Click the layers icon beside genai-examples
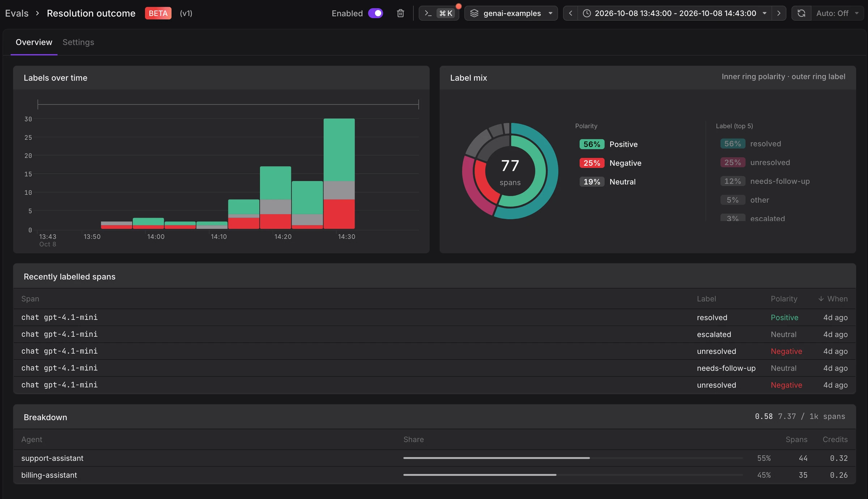 click(x=474, y=13)
